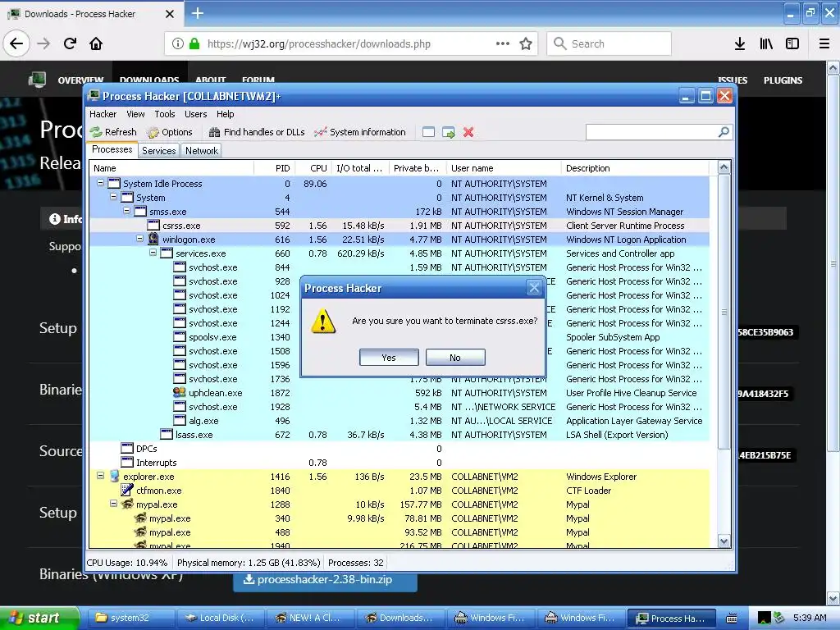The width and height of the screenshot is (840, 630).
Task: Open the Options toolbar item
Action: [x=171, y=132]
